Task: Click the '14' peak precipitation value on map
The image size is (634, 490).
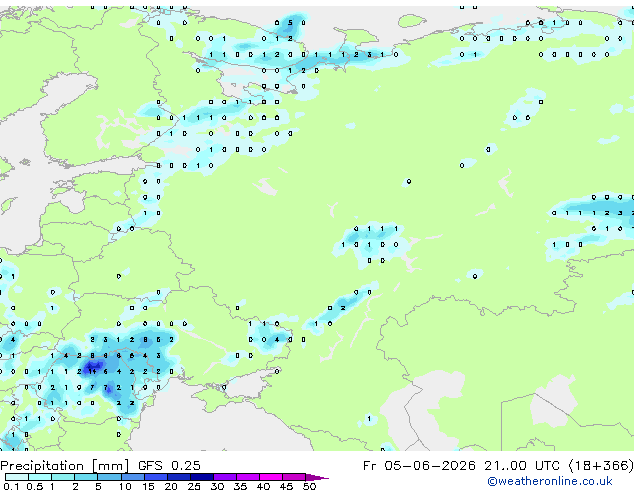Action: [93, 372]
